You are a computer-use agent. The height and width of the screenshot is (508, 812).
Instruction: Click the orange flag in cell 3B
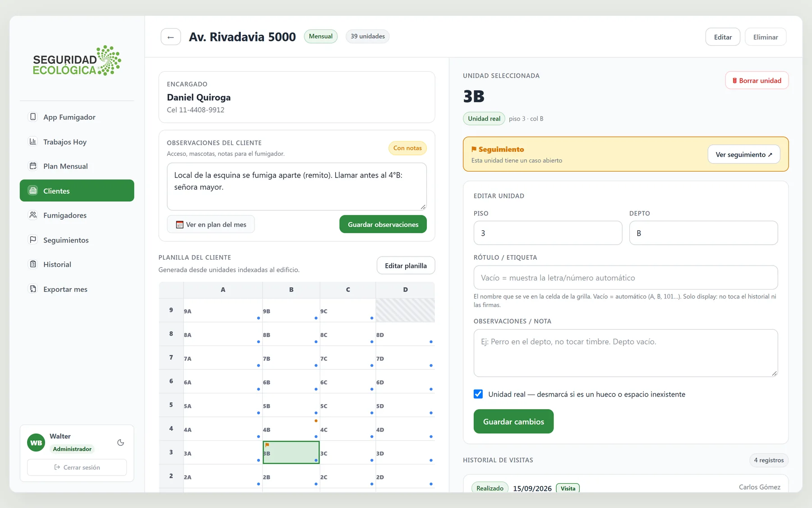click(x=267, y=445)
